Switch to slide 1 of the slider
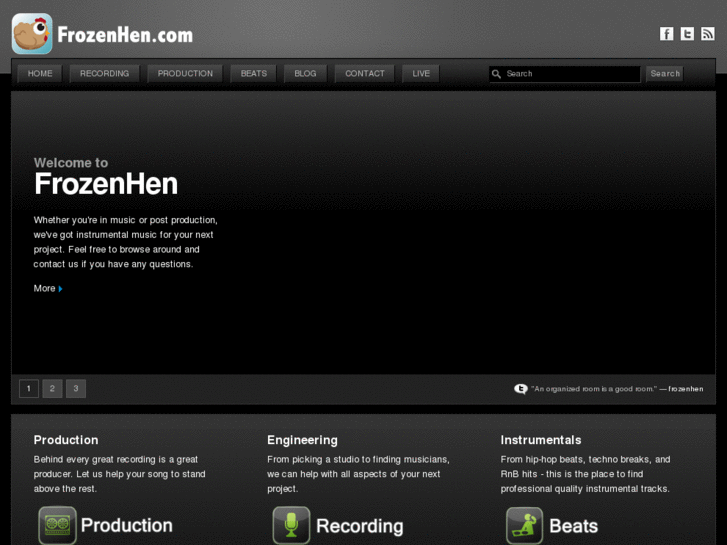Image resolution: width=727 pixels, height=545 pixels. (x=29, y=389)
